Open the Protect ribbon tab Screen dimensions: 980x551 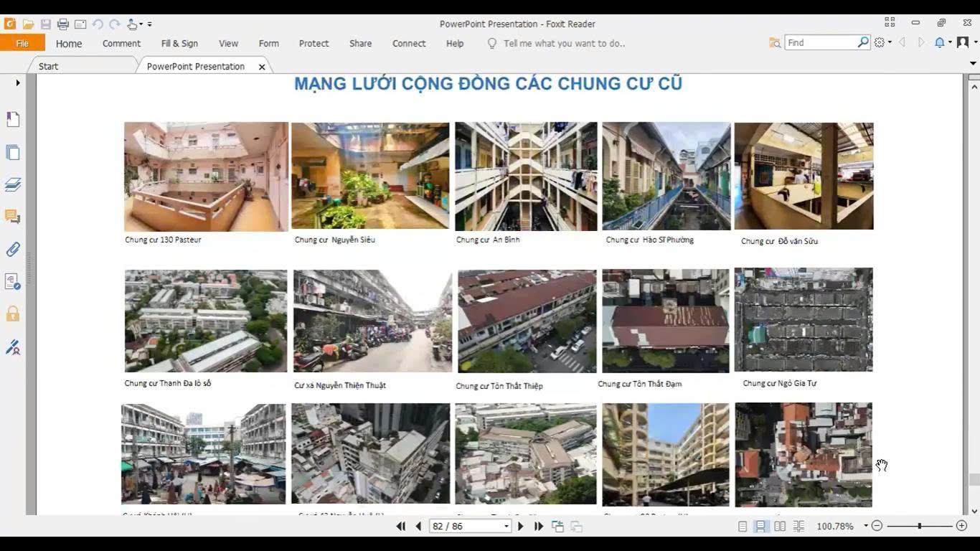pyautogui.click(x=314, y=43)
